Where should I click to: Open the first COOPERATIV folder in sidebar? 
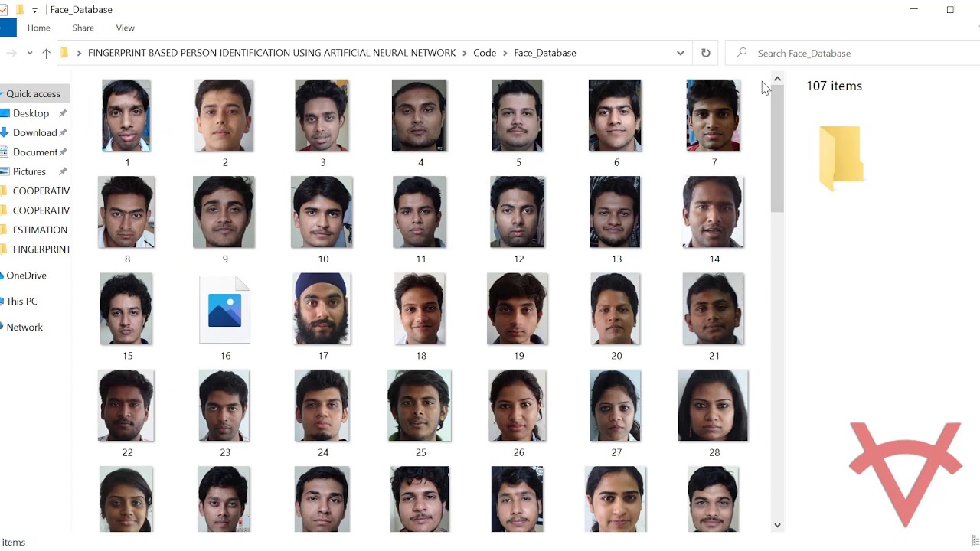point(41,191)
